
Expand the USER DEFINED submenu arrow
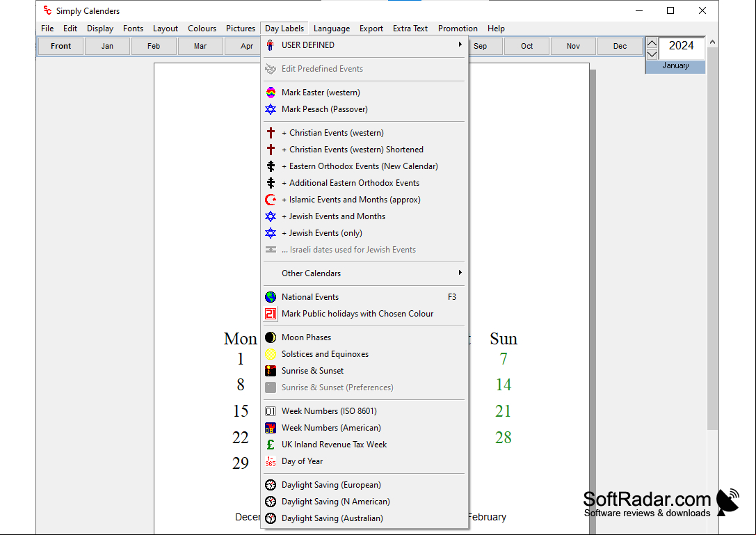coord(460,45)
